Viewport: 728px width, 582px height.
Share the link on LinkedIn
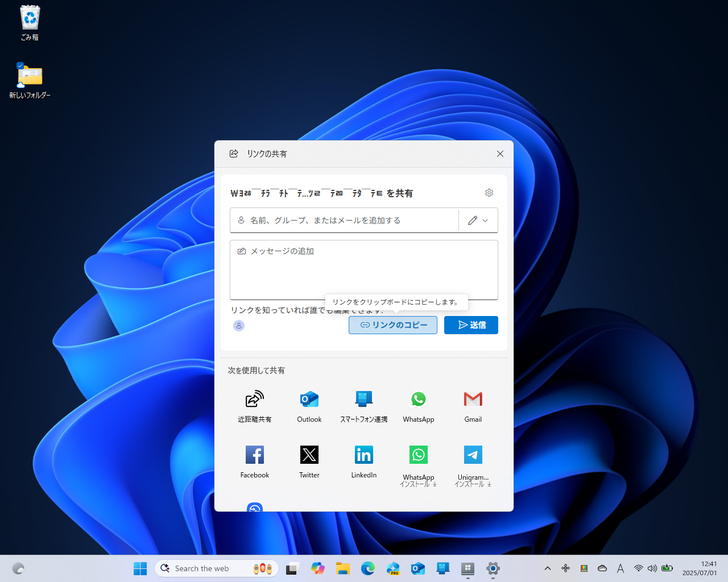click(x=363, y=460)
